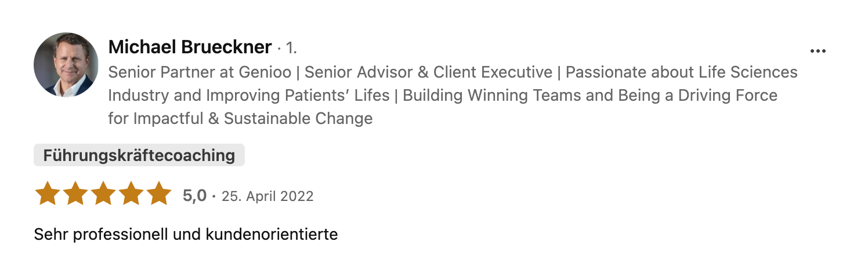Click 'Industry and Improving Patients' Lifes' text

(249, 95)
